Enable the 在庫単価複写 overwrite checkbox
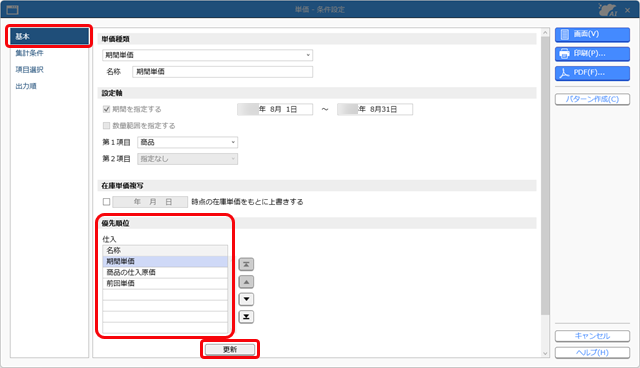The image size is (640, 368). 107,202
